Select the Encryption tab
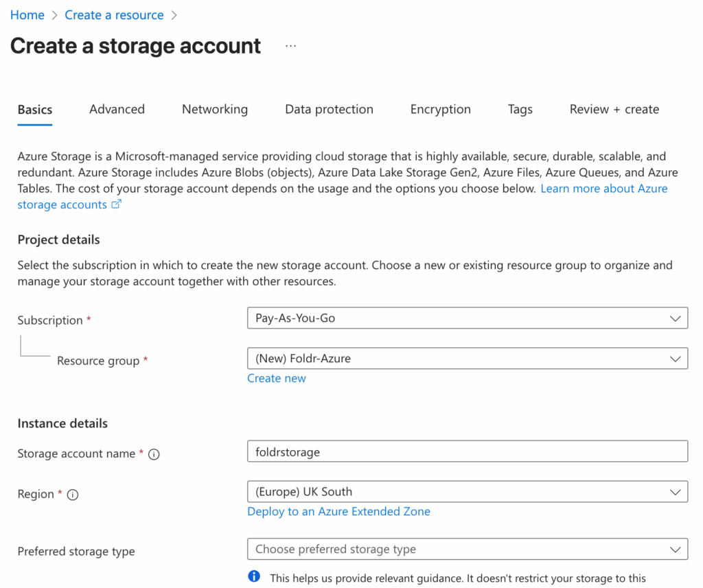The image size is (703, 588). point(440,109)
